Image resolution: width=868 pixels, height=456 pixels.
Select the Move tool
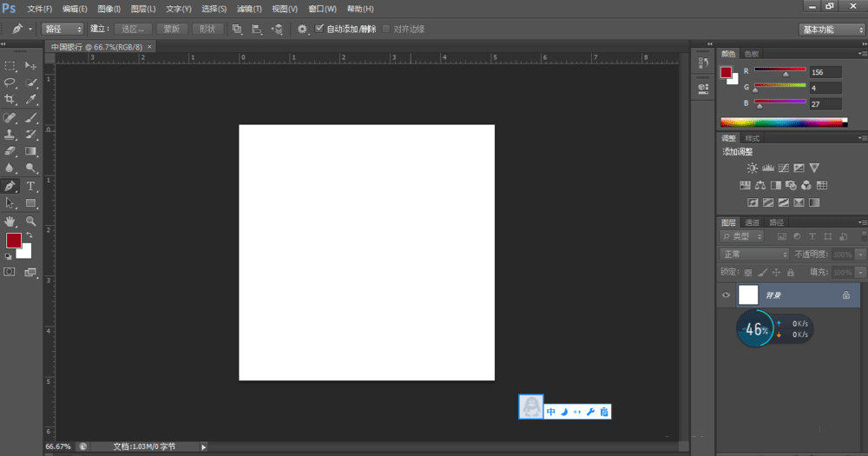point(30,66)
